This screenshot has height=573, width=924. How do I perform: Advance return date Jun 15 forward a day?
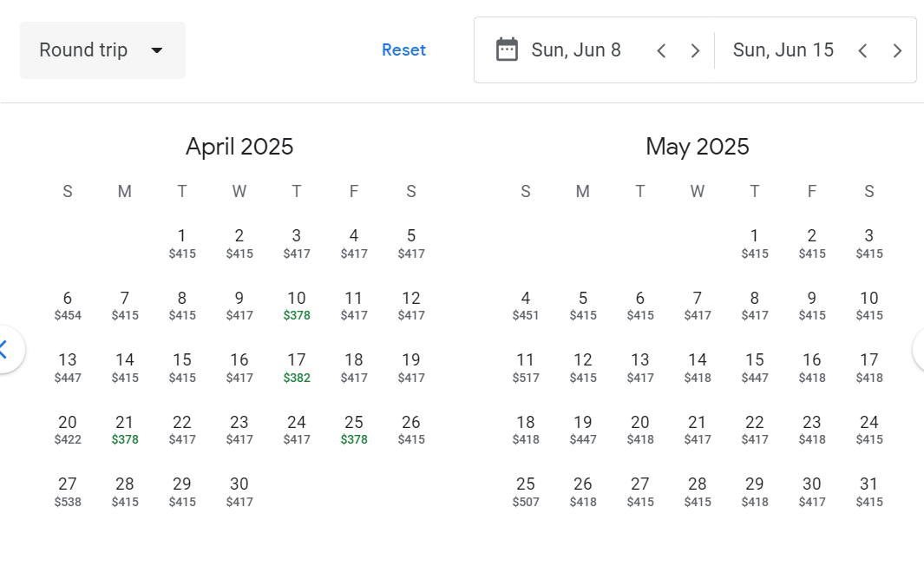tap(897, 50)
